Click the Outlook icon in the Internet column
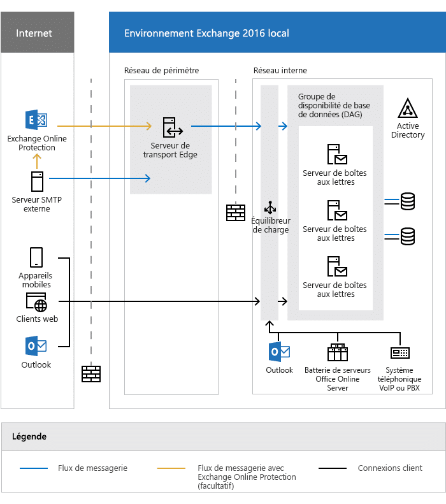 click(x=36, y=346)
